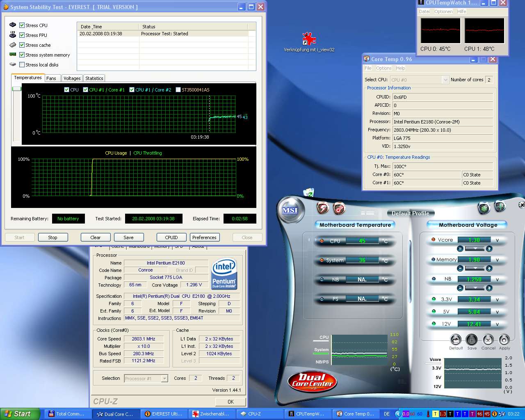The image size is (525, 420).
Task: Click the DE language indicator in the taskbar
Action: point(387,414)
